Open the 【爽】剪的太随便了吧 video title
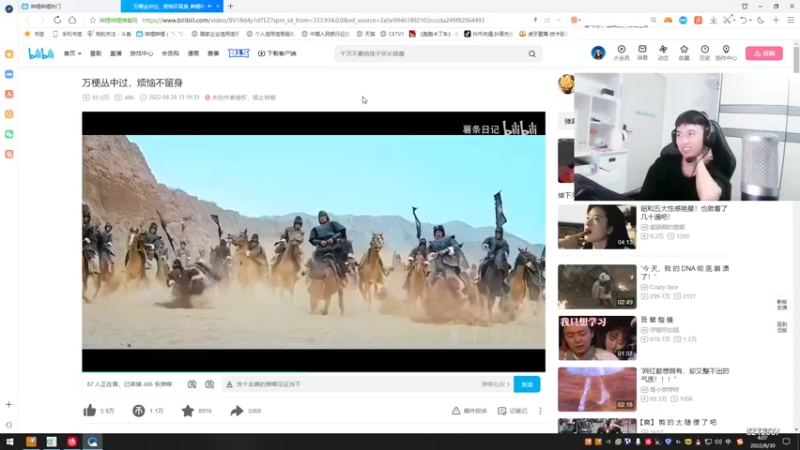Viewport: 800px width, 450px height. (679, 422)
